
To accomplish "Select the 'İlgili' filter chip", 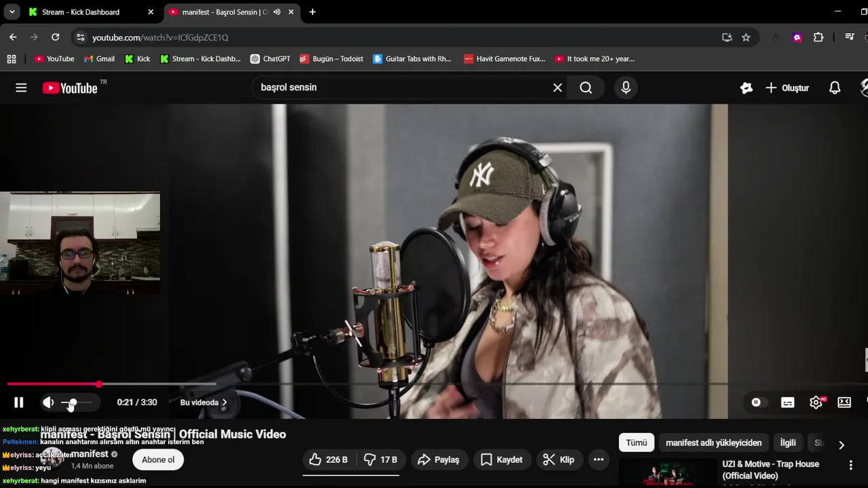I will click(x=788, y=443).
